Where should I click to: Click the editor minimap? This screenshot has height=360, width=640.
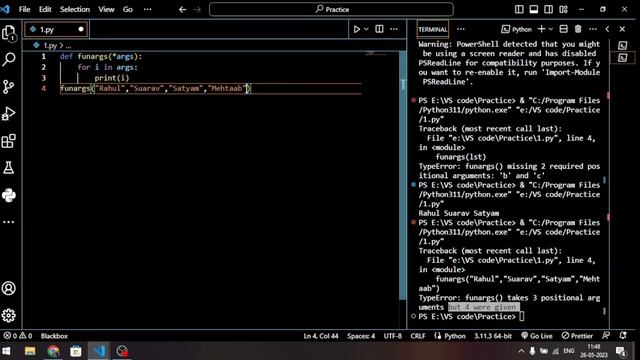click(x=376, y=54)
